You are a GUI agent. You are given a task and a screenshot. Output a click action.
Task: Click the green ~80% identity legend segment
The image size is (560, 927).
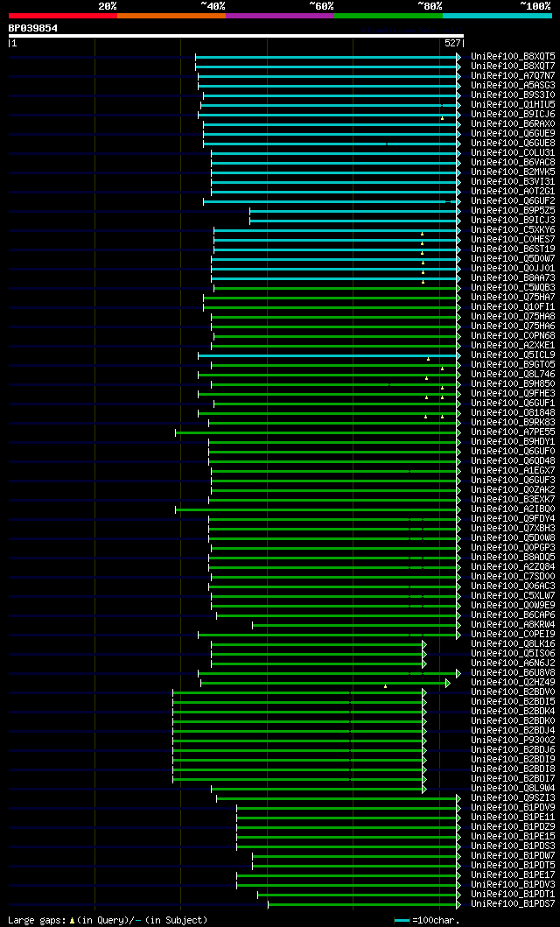tap(388, 15)
